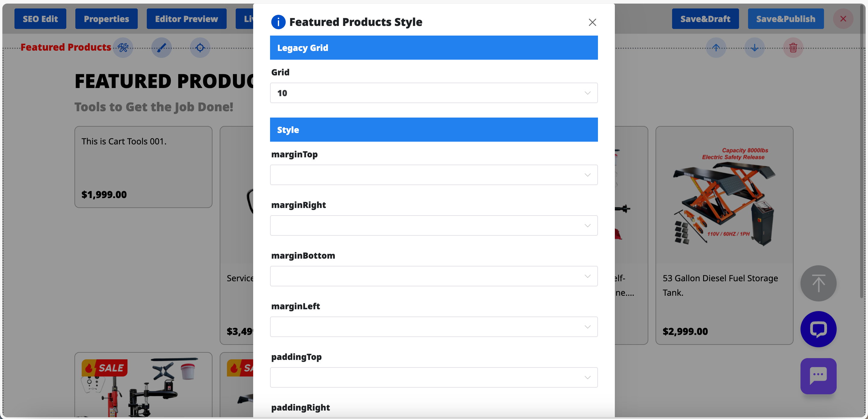Click the scroll-to-top round button

[x=818, y=283]
